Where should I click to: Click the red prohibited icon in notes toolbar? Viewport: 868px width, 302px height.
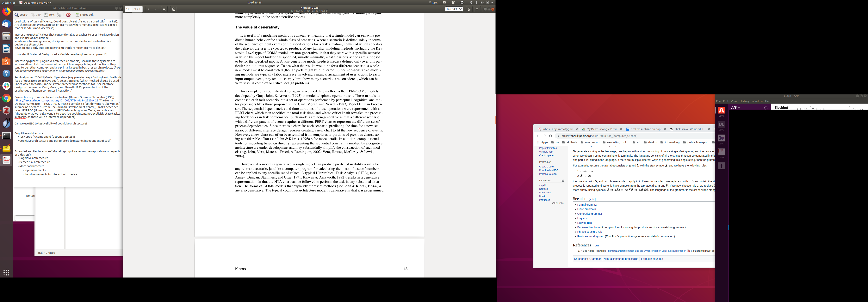point(68,15)
